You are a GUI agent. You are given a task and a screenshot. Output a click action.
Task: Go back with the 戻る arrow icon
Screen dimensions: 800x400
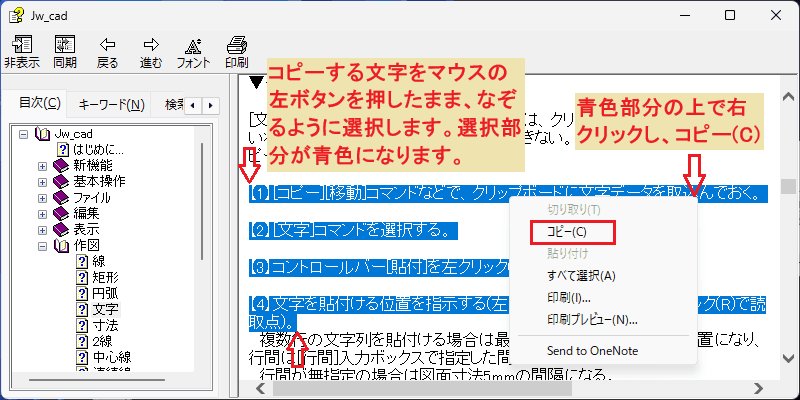tap(107, 44)
